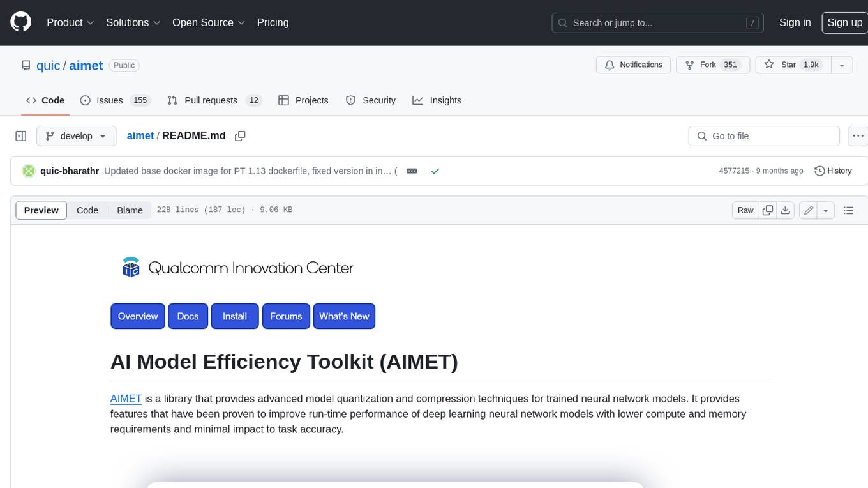Open the aimet repository link

click(86, 65)
